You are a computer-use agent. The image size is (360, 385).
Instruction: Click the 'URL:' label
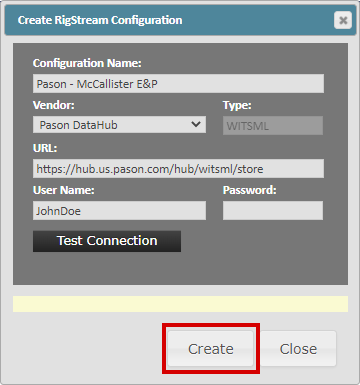45,148
